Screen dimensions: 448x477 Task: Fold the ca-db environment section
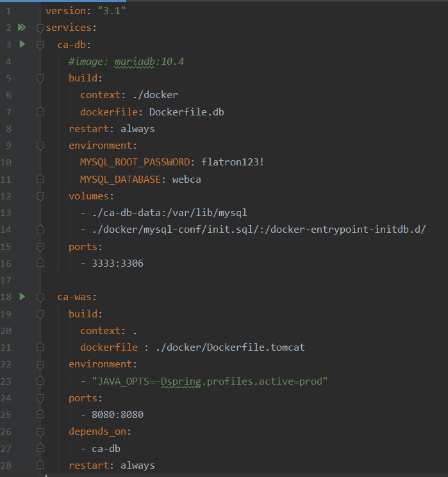40,146
